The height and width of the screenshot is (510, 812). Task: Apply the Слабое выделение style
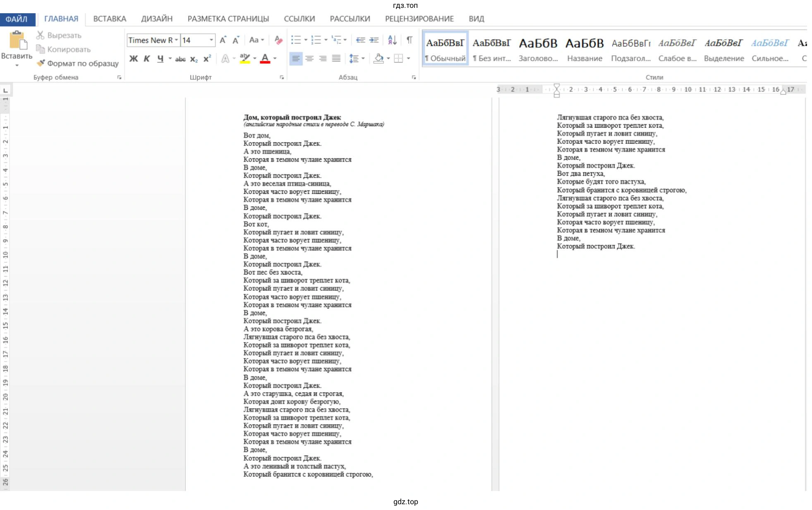(678, 49)
